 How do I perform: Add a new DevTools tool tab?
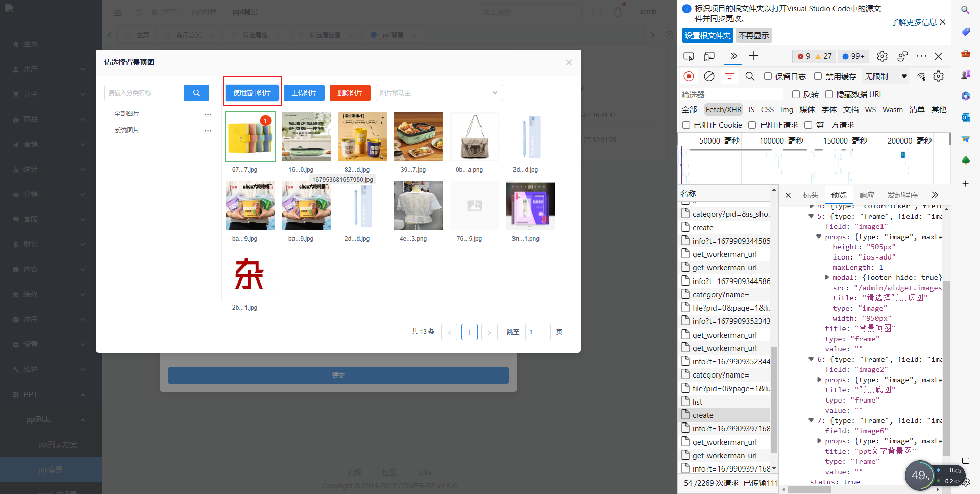point(754,56)
